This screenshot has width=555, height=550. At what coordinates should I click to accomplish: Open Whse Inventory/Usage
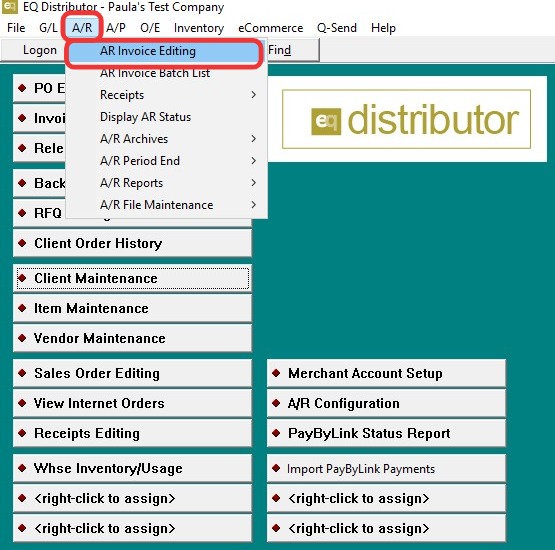coord(132,468)
